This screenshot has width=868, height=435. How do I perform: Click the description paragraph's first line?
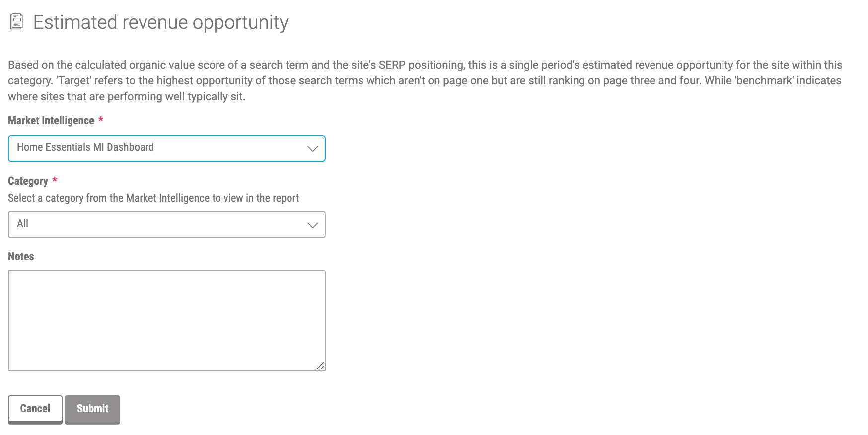(x=425, y=65)
